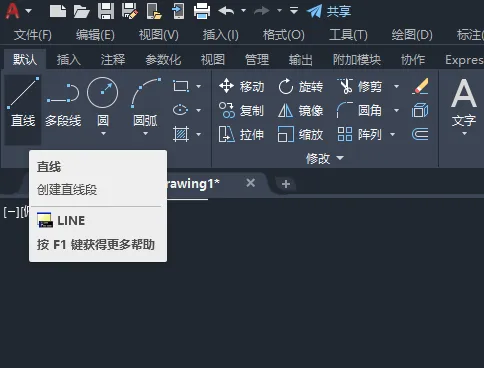Click the 阵列 array tool

pyautogui.click(x=360, y=134)
